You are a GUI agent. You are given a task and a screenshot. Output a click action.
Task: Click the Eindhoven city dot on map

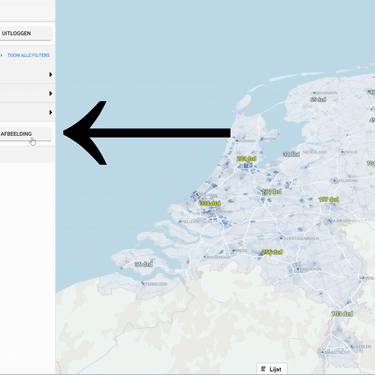coord(298,269)
